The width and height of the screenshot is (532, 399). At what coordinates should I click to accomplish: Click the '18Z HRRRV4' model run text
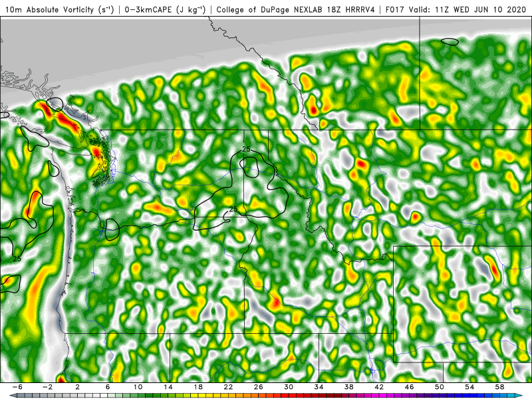[351, 9]
